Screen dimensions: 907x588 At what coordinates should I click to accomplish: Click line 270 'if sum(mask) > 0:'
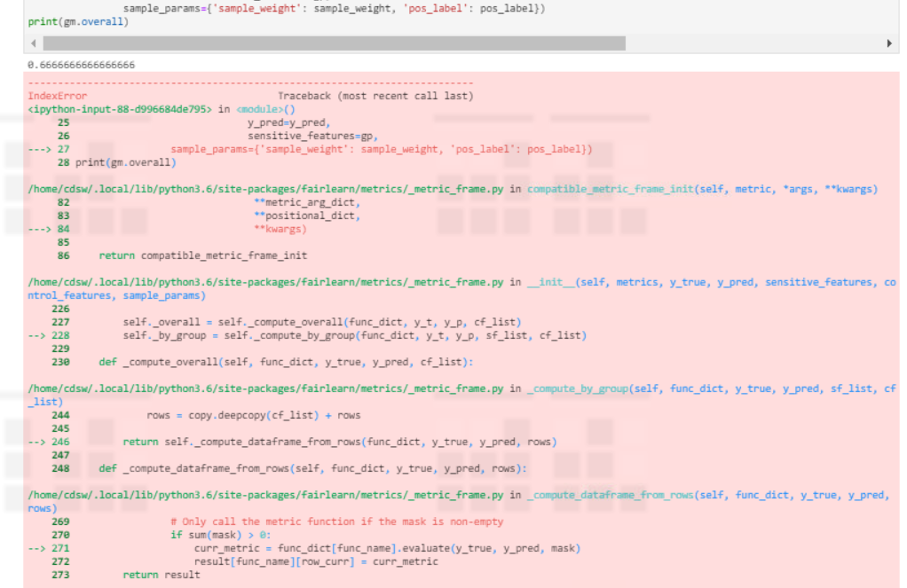pos(220,535)
